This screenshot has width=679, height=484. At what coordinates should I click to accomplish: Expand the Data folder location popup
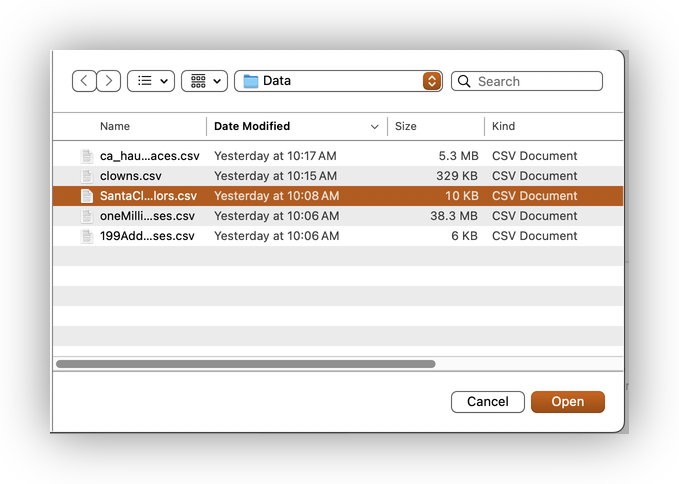coord(432,81)
